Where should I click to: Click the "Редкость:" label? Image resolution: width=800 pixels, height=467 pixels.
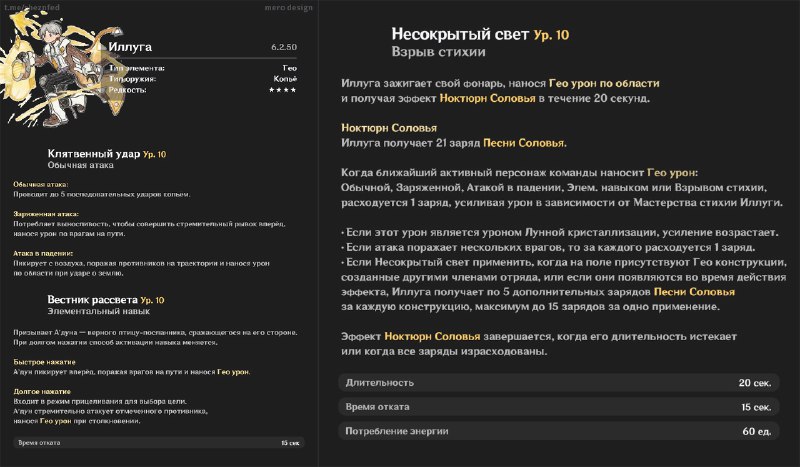[x=128, y=90]
